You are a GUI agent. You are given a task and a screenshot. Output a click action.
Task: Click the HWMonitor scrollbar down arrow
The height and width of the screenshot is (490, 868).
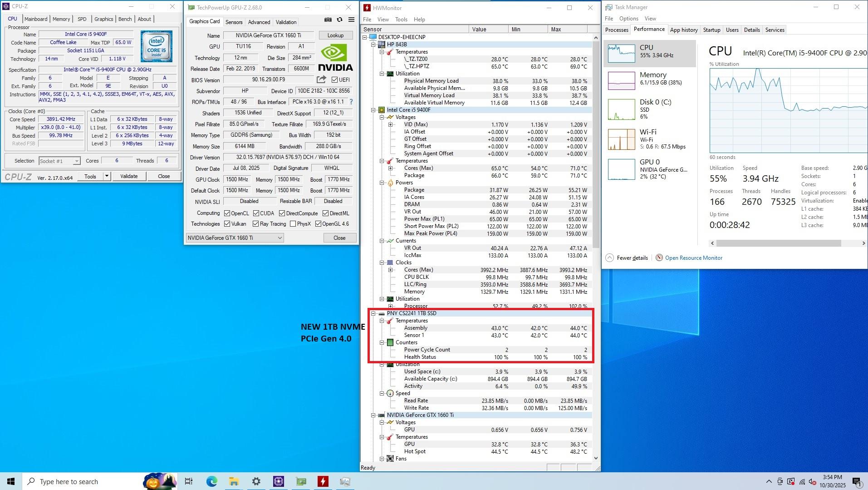tap(596, 458)
